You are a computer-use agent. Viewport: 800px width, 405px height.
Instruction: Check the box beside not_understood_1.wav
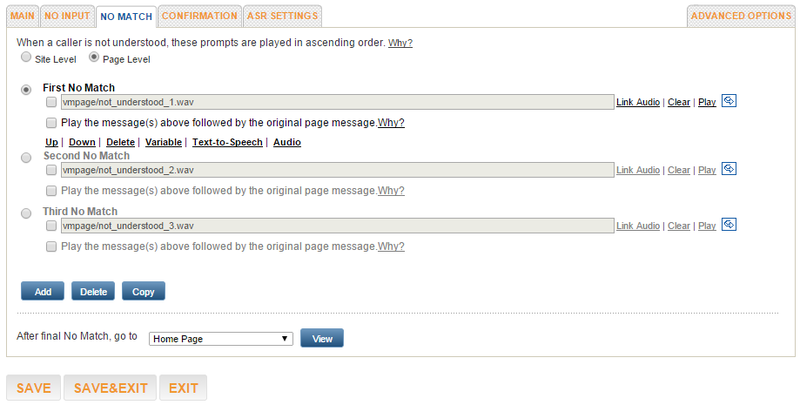(x=51, y=102)
